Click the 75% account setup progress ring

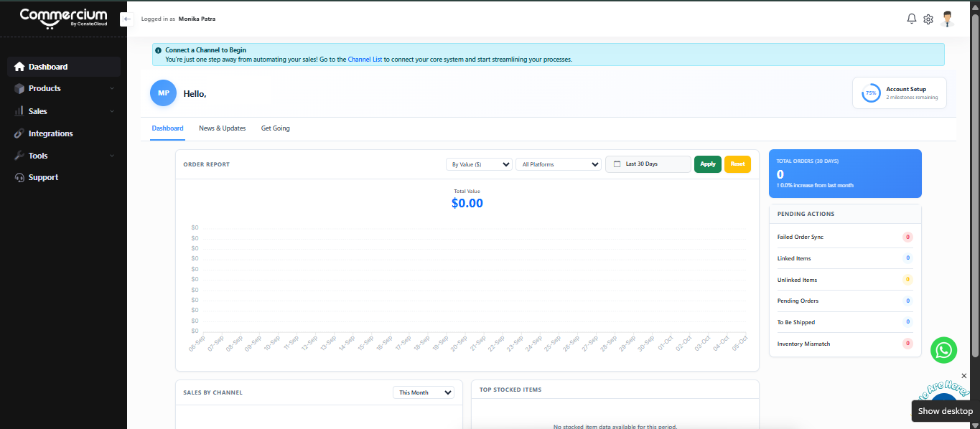click(x=871, y=93)
